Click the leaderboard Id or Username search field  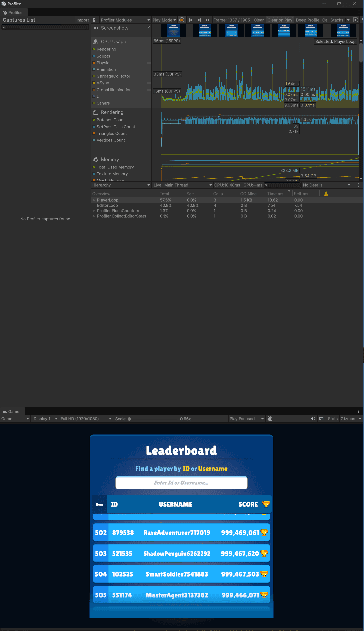click(x=181, y=483)
